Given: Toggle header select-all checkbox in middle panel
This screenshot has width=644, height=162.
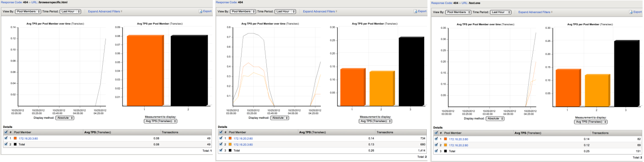Looking at the screenshot, I should click(220, 132).
